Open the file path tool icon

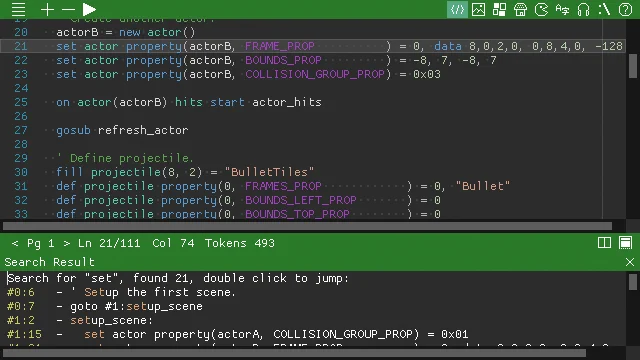pos(604,9)
